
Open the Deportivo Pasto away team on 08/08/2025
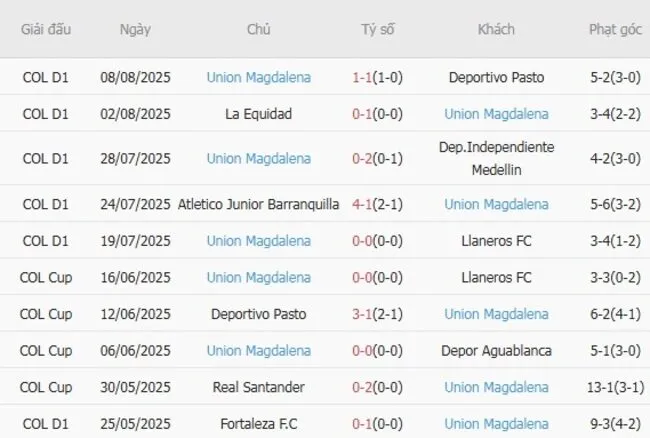496,77
